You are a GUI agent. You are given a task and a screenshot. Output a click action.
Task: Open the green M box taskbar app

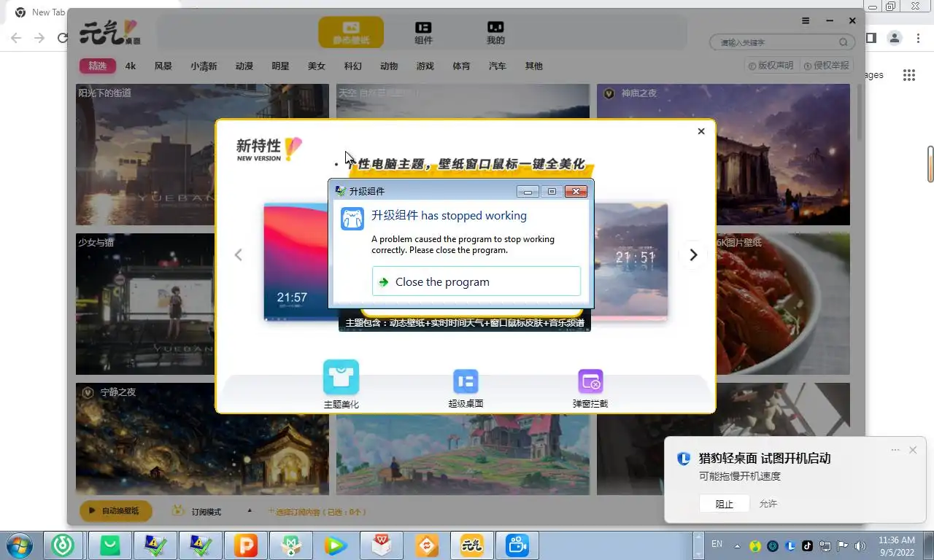coord(291,545)
